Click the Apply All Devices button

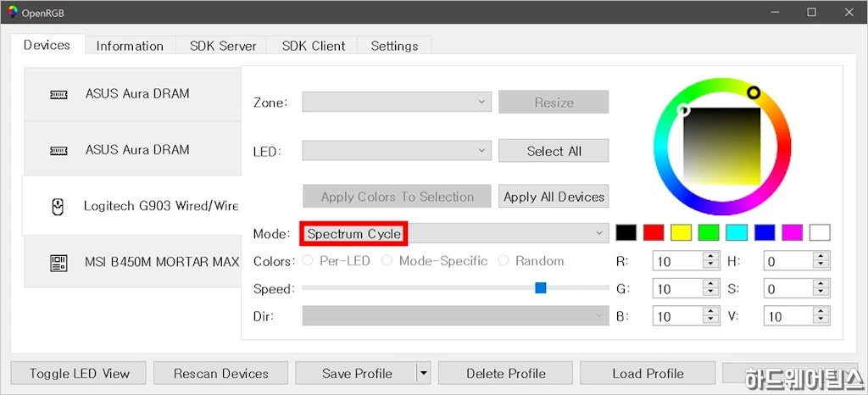click(554, 197)
